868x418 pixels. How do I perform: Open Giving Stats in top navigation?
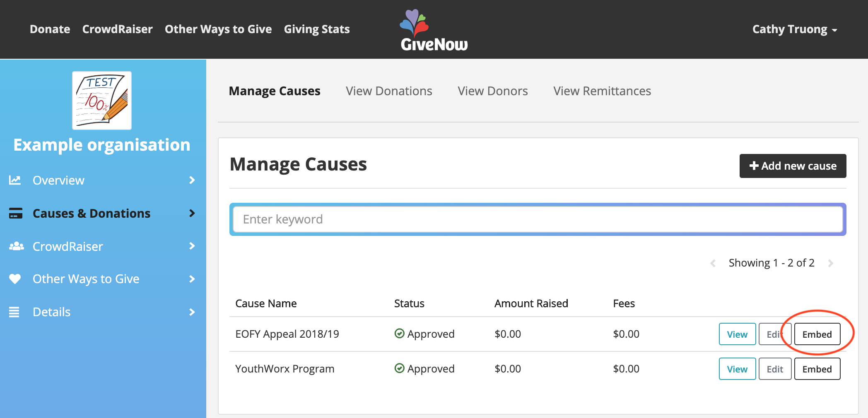317,29
